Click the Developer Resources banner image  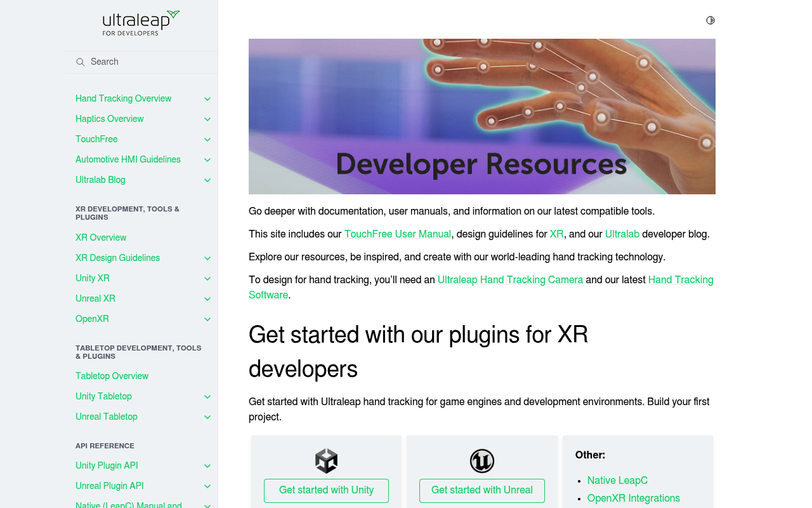[x=482, y=116]
